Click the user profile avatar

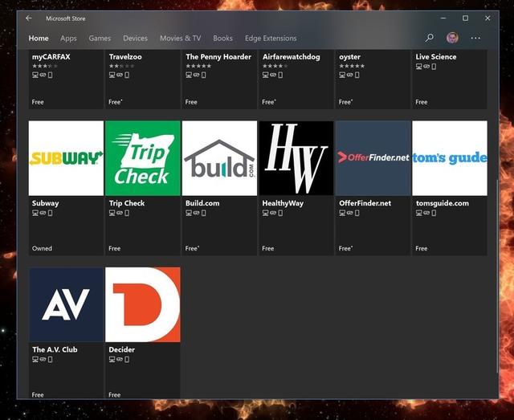click(453, 38)
